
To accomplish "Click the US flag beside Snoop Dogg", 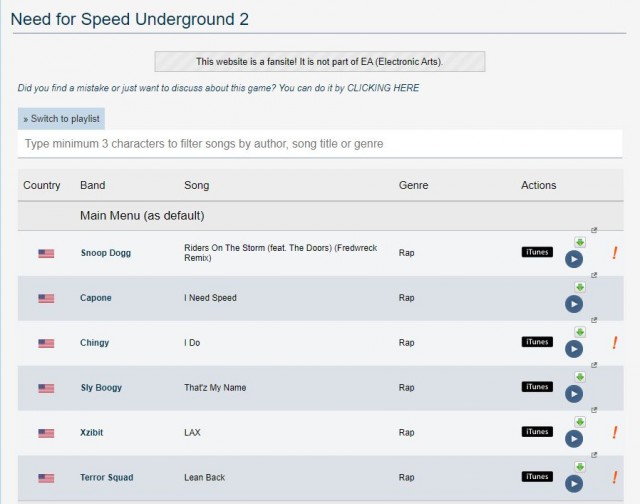I will coord(46,253).
